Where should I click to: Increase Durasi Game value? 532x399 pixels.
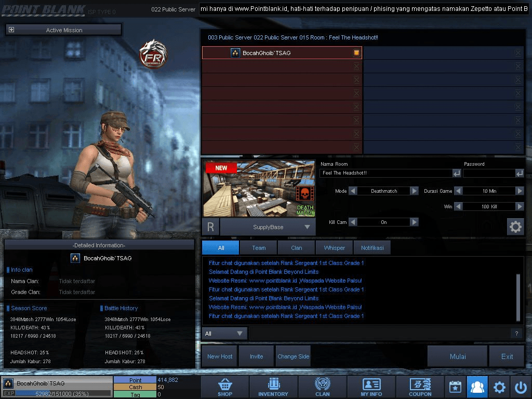[x=520, y=191]
